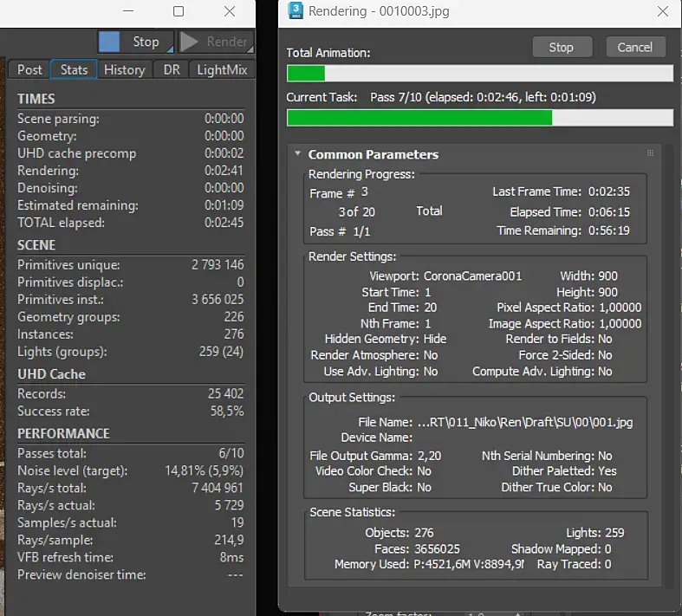The image size is (682, 616).
Task: Click the 'Memory Used:' statistic text
Action: (429, 564)
